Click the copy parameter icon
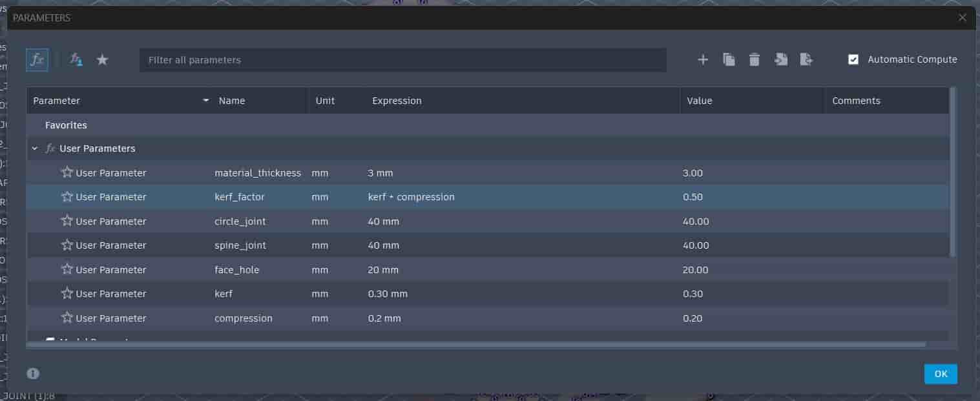Image resolution: width=980 pixels, height=401 pixels. [729, 60]
